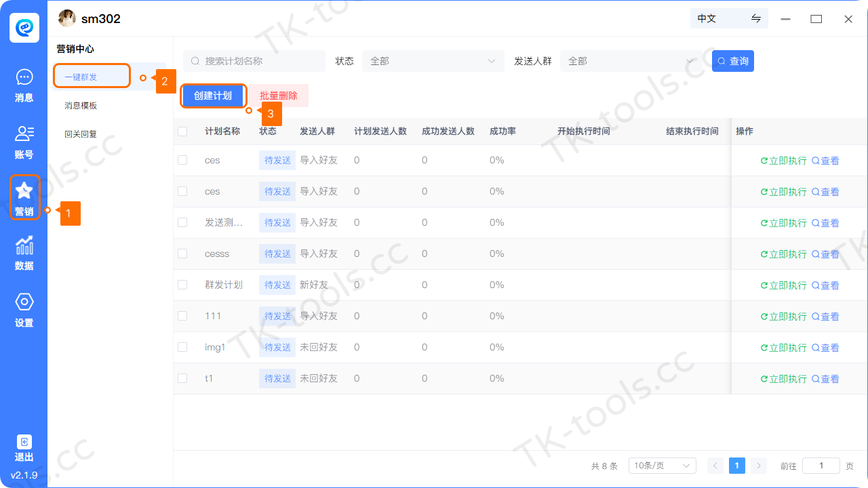This screenshot has width=868, height=488.
Task: Open the 账号 accounts sidebar icon
Action: (x=24, y=134)
